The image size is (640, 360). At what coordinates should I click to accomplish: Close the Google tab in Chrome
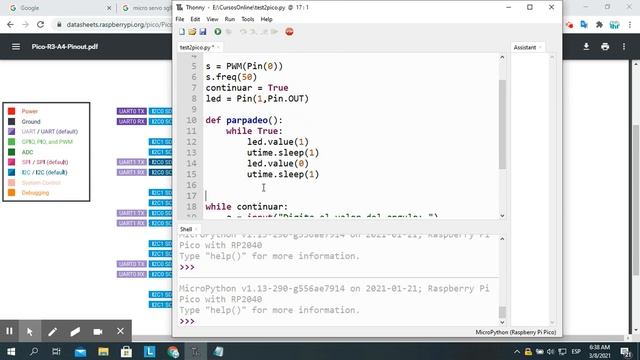109,8
